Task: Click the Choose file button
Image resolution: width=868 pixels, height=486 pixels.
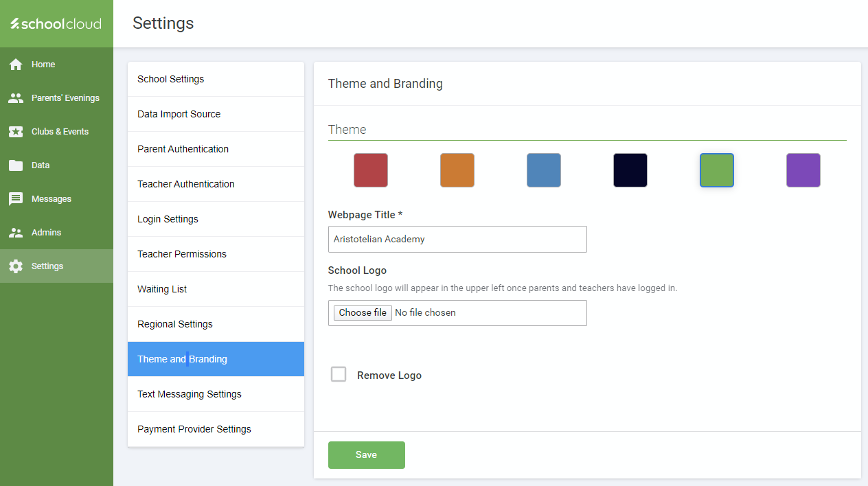Action: pos(363,313)
